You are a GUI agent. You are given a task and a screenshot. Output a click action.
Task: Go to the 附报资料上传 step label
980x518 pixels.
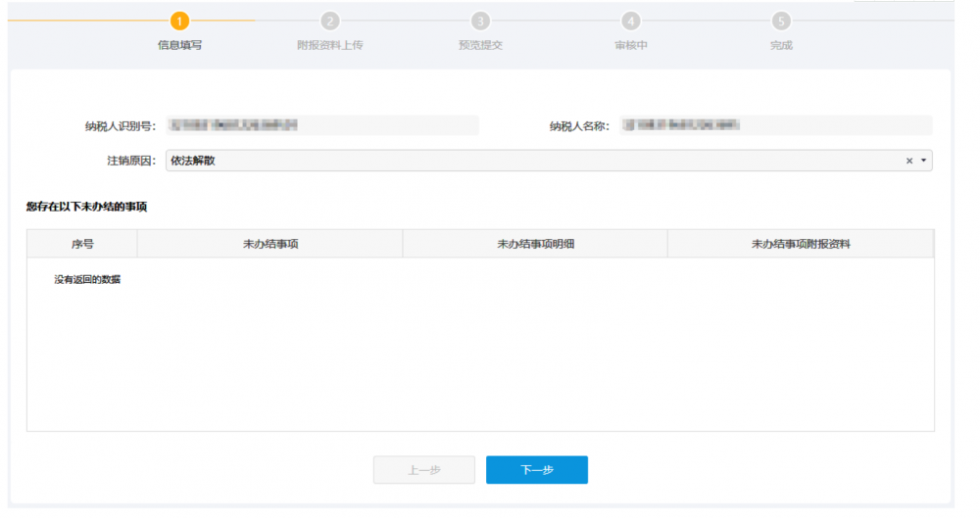click(x=330, y=46)
